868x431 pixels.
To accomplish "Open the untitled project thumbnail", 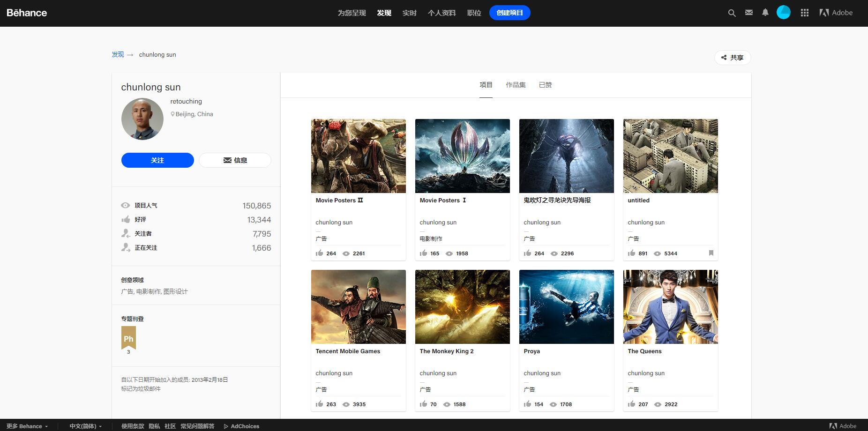I will (671, 156).
